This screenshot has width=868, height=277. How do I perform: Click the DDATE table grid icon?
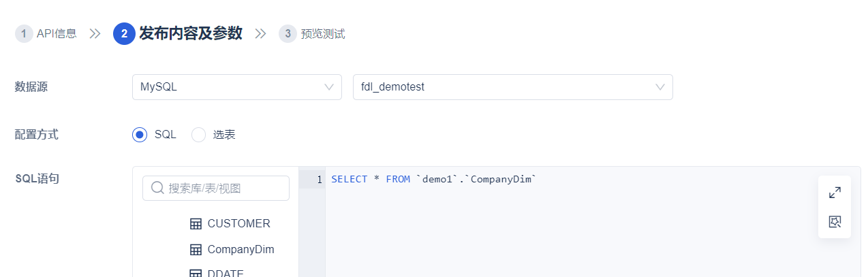pos(196,273)
